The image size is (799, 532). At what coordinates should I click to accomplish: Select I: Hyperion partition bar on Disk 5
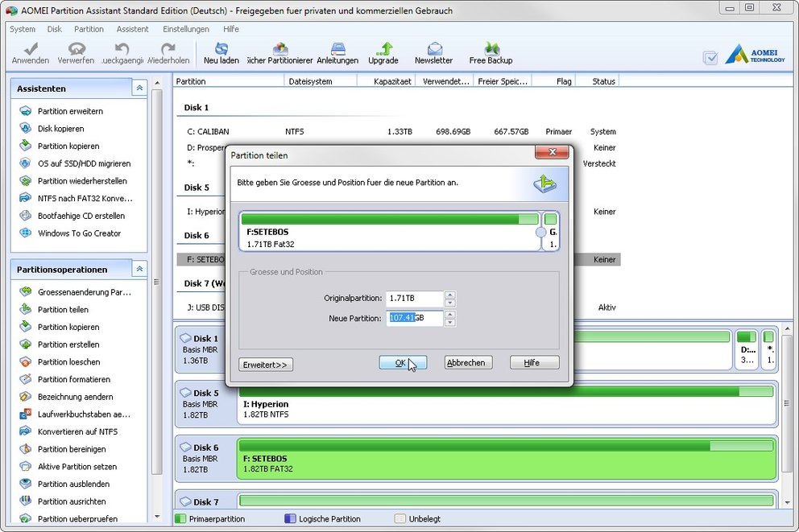pos(507,404)
